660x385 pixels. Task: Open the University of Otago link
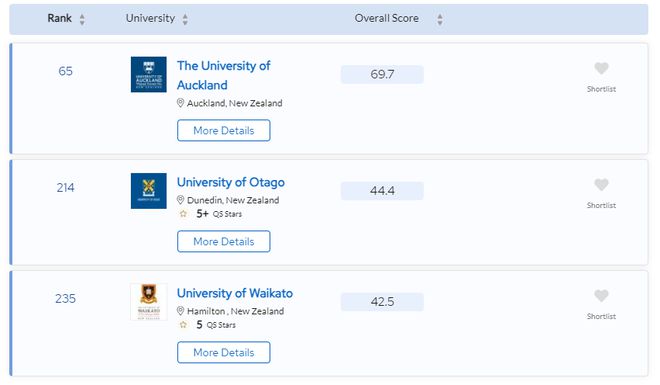(x=231, y=182)
